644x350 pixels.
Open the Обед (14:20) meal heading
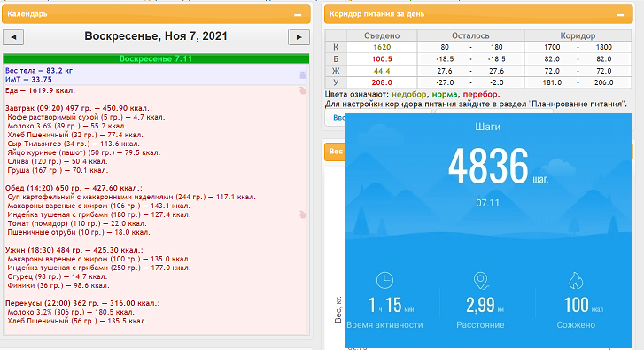click(74, 188)
